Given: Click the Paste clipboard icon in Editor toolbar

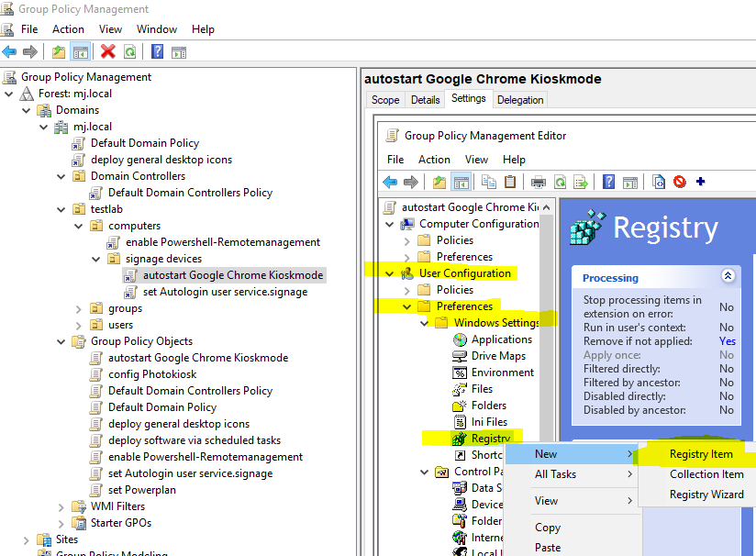Looking at the screenshot, I should pyautogui.click(x=510, y=182).
